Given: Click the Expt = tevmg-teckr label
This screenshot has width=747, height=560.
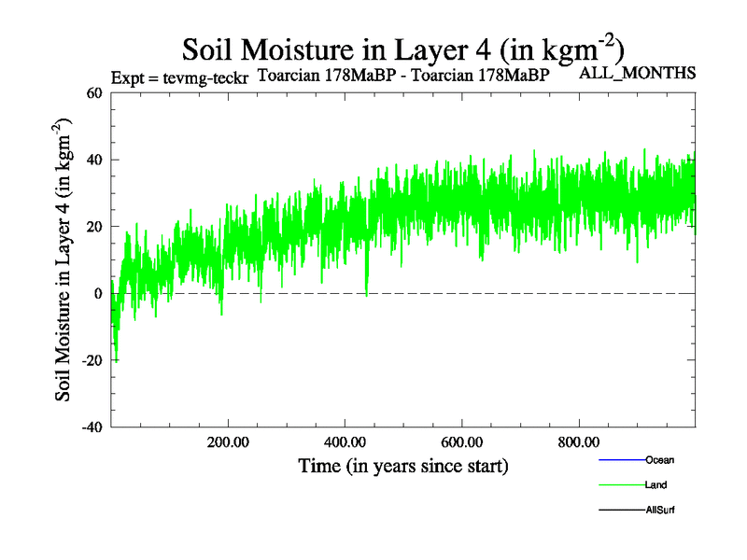Looking at the screenshot, I should (178, 77).
